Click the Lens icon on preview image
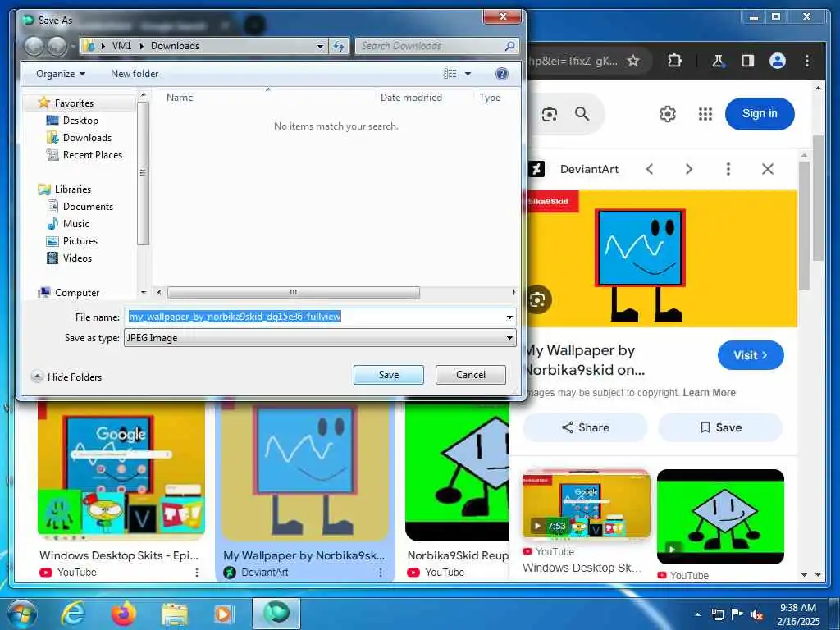This screenshot has height=630, width=840. [537, 299]
